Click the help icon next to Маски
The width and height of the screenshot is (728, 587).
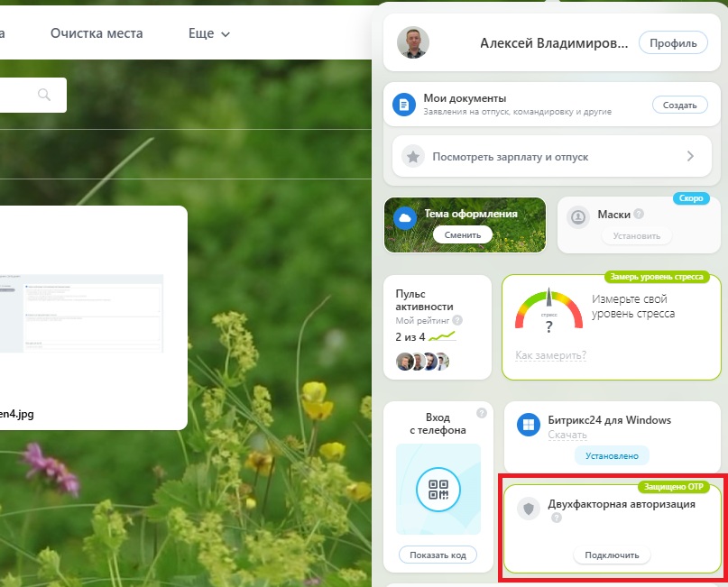pyautogui.click(x=639, y=215)
